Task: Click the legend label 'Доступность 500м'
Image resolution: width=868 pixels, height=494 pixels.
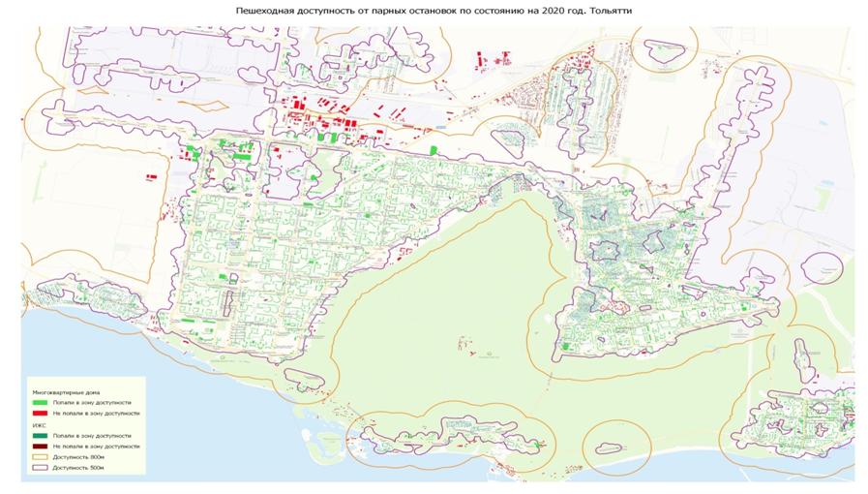Action: 78,468
